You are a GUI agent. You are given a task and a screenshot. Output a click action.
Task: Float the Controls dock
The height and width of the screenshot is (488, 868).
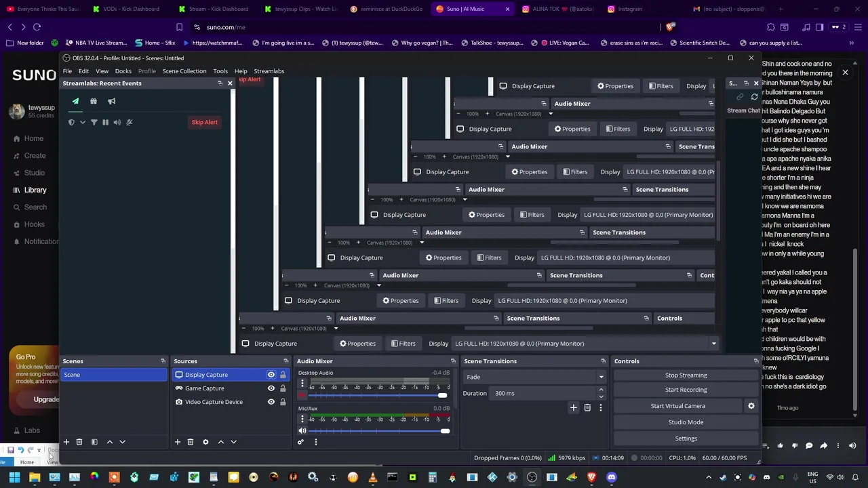[756, 361]
